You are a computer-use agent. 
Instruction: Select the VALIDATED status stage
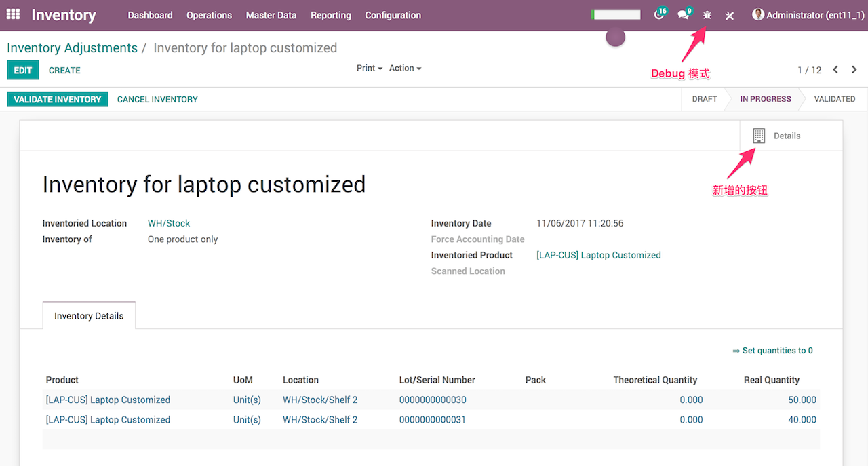[834, 98]
